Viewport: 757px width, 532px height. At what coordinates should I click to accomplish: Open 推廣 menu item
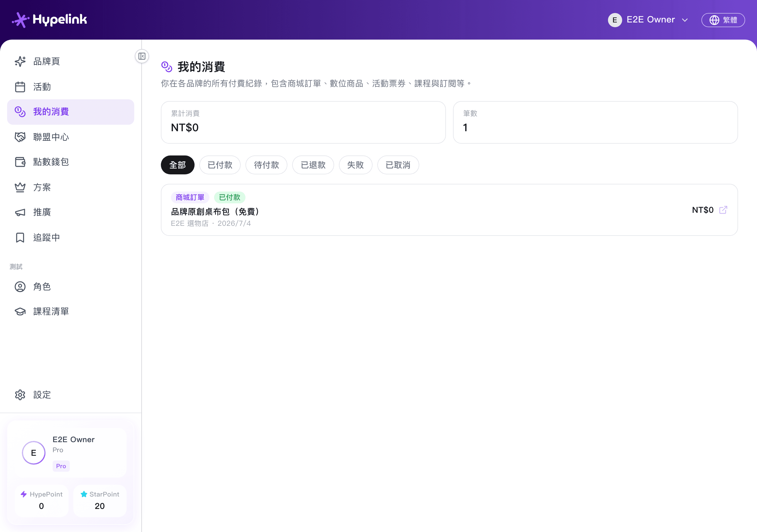[x=71, y=212]
